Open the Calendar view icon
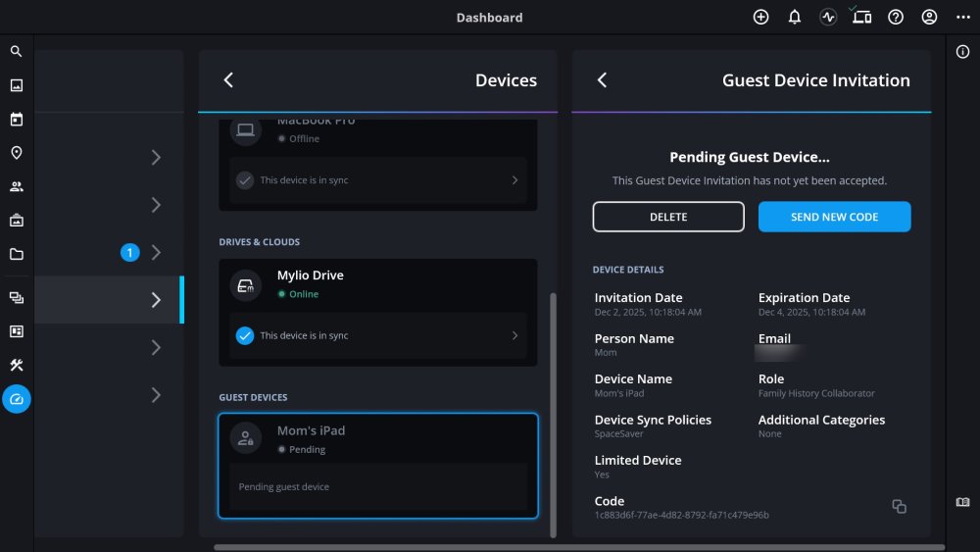This screenshot has width=980, height=552. [17, 119]
